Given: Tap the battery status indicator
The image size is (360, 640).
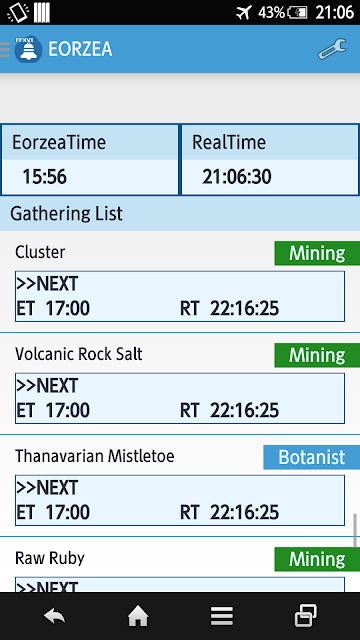Looking at the screenshot, I should pos(297,13).
